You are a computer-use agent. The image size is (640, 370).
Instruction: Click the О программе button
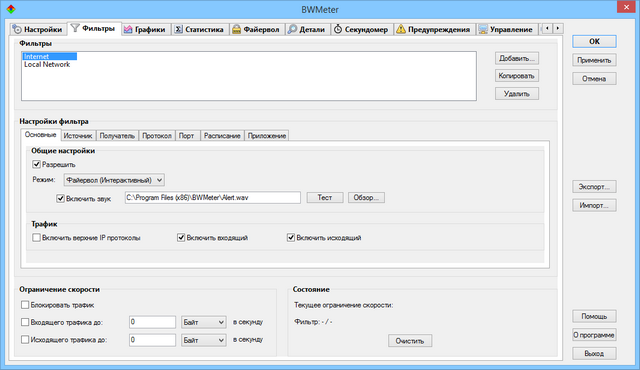tap(594, 335)
